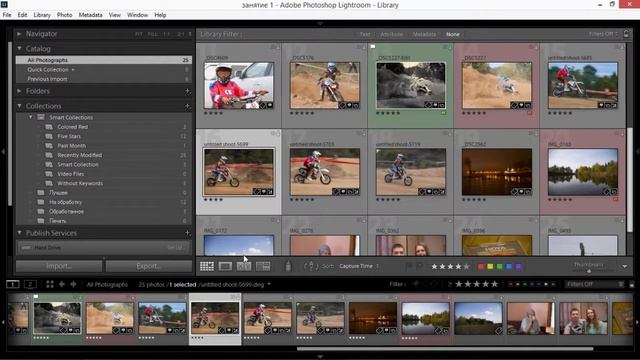
Task: Click the Export button
Action: coord(149,266)
